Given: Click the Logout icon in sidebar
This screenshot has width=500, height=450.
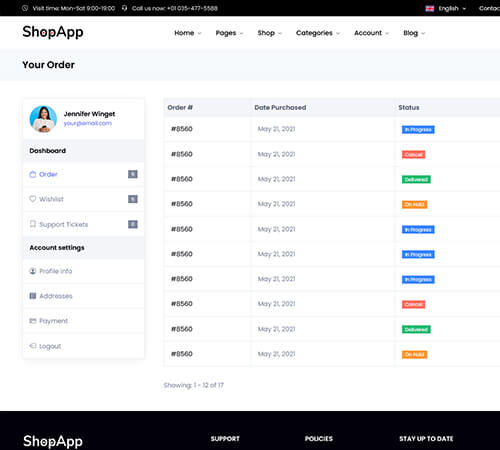Looking at the screenshot, I should pos(33,346).
